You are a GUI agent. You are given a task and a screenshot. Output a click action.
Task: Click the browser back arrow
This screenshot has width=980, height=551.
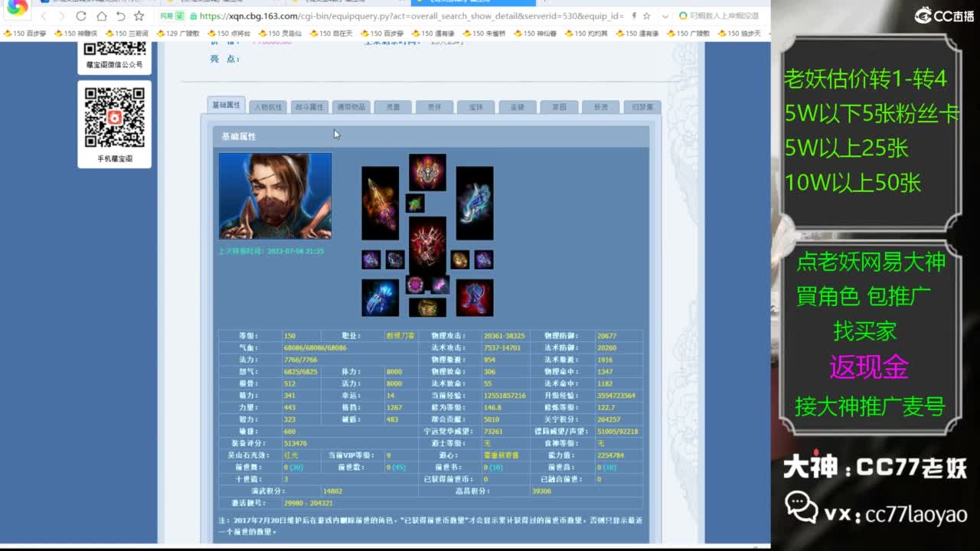[x=44, y=16]
